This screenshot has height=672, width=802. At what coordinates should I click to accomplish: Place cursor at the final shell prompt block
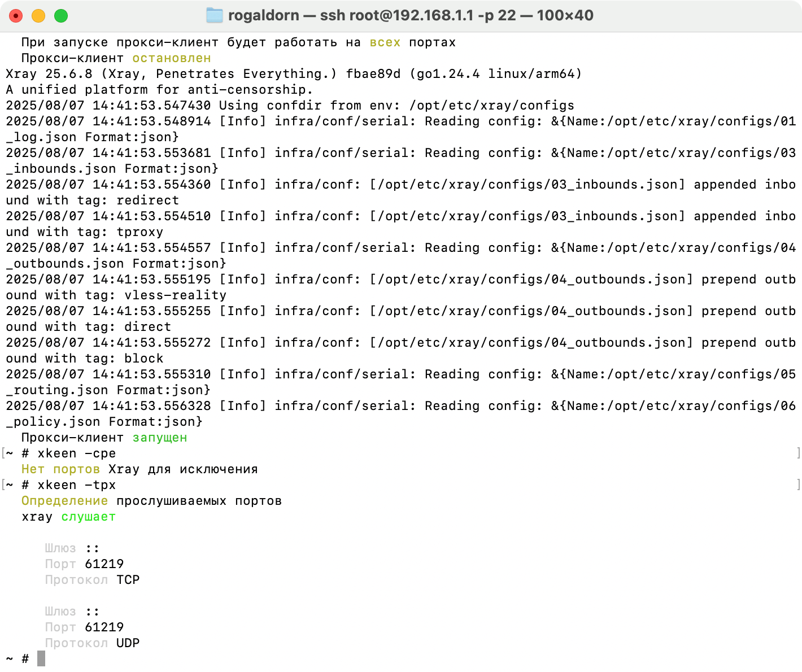[41, 658]
